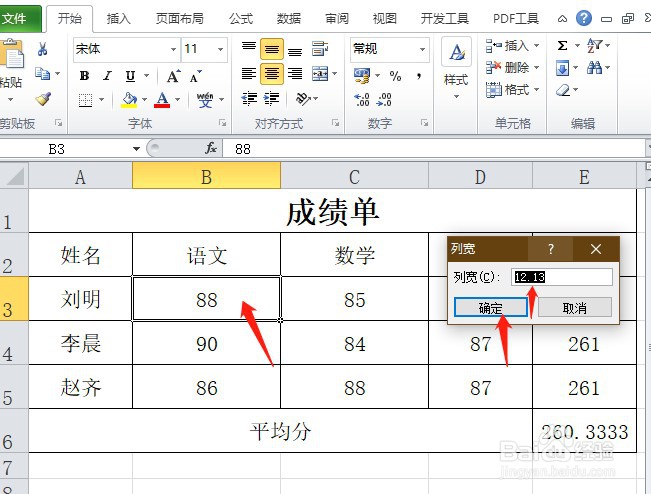Toggle Italic formatting
Viewport: 651px width, 494px height.
tap(108, 76)
